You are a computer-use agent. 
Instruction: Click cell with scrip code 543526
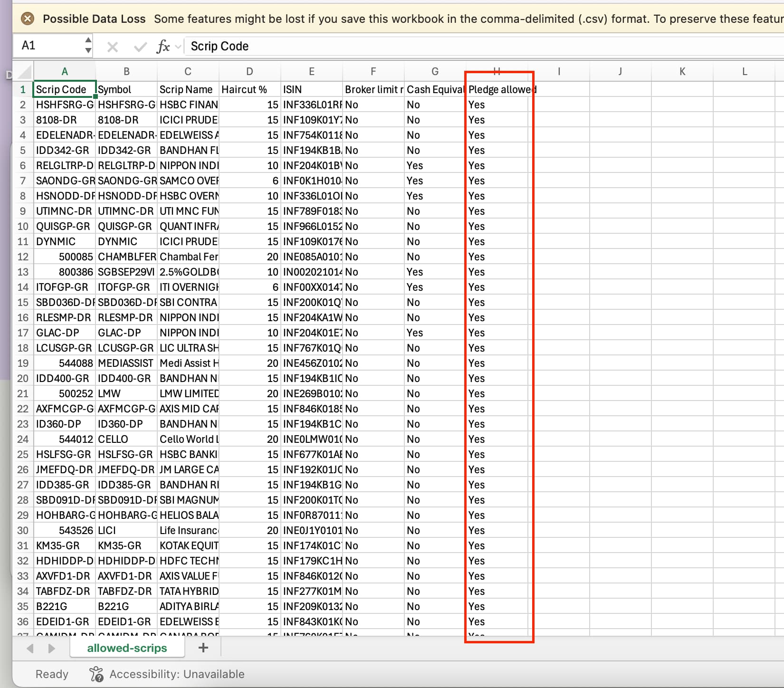pyautogui.click(x=65, y=530)
